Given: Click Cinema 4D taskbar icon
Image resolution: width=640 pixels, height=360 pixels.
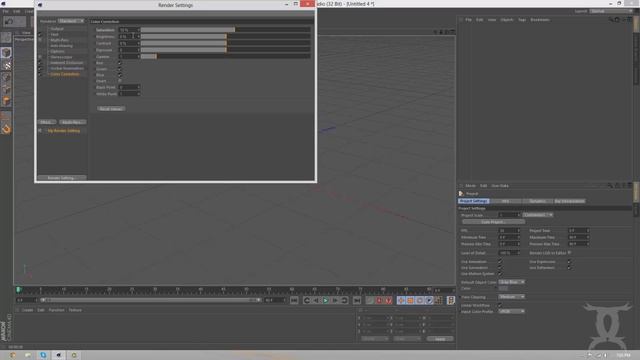Looking at the screenshot, I should pyautogui.click(x=58, y=355).
